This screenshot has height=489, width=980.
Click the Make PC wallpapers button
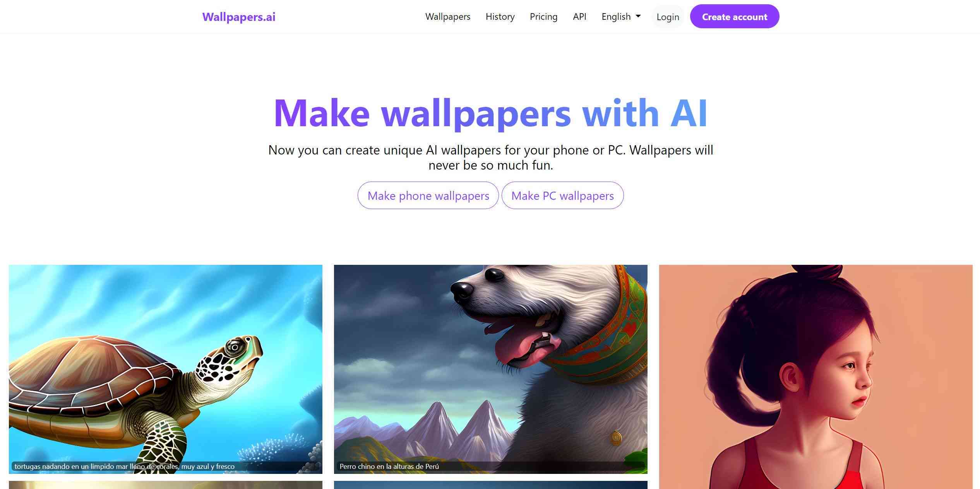point(562,195)
